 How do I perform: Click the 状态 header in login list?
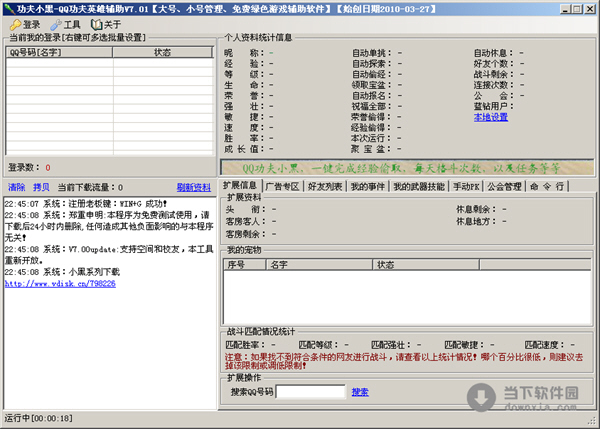[x=163, y=52]
